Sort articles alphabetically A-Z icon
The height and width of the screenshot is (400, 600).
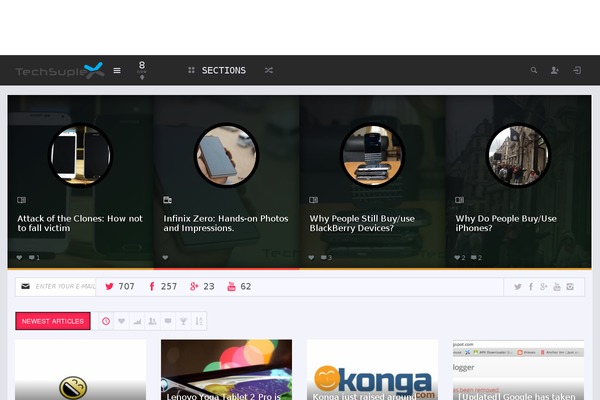199,321
